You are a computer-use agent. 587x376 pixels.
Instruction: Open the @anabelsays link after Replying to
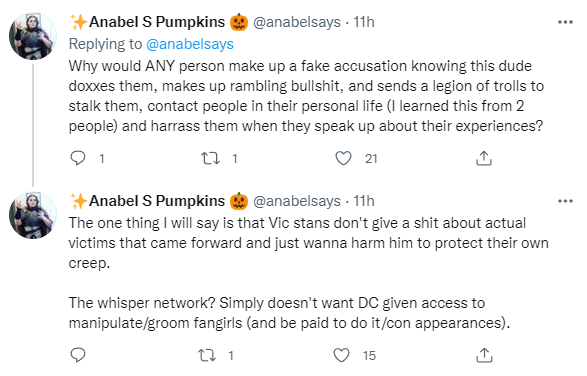[190, 44]
